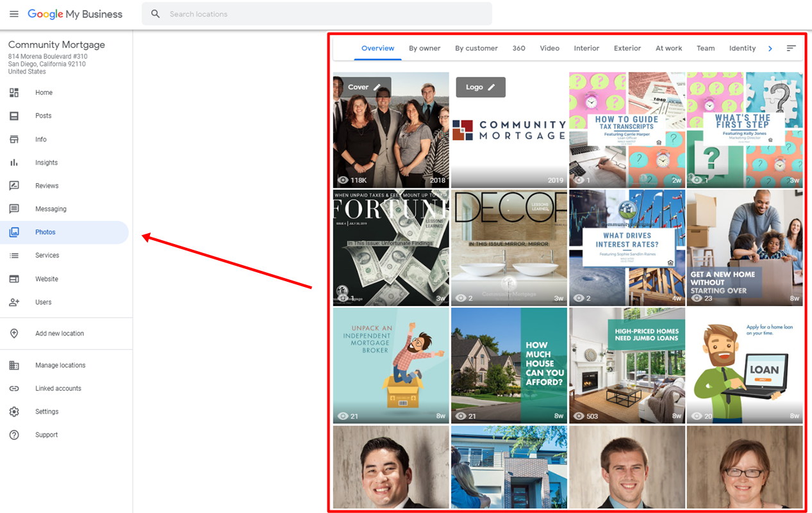812x513 pixels.
Task: Click the Info storefront icon
Action: tap(14, 140)
